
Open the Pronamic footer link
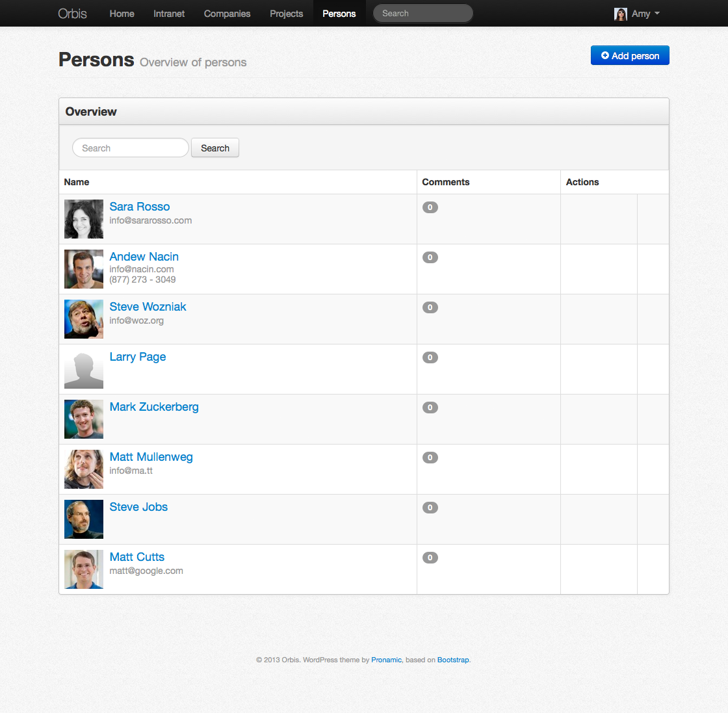pos(386,660)
